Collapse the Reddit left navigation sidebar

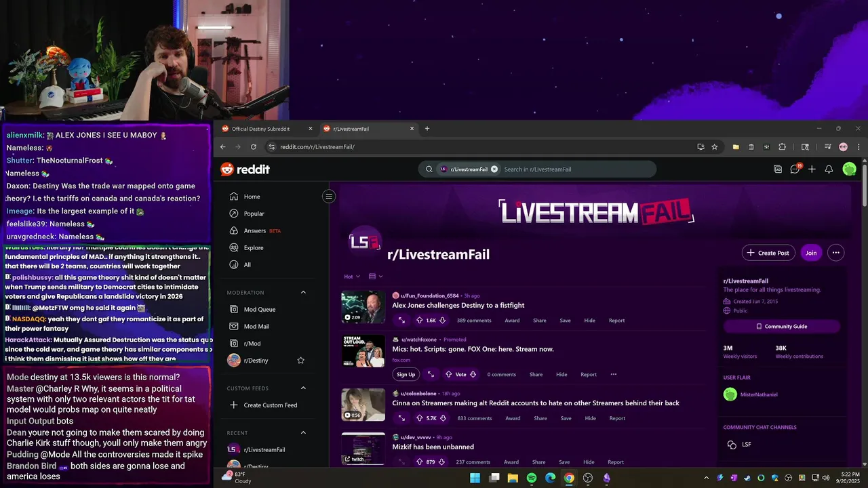(329, 197)
